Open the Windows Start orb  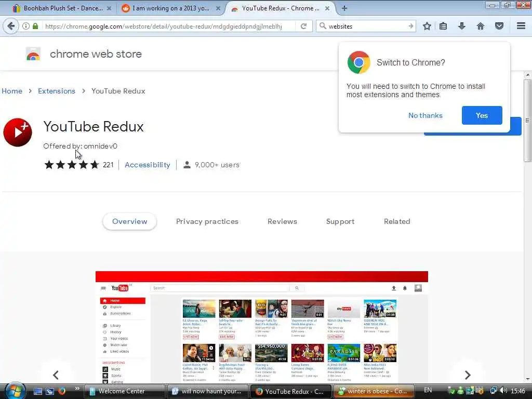click(15, 391)
